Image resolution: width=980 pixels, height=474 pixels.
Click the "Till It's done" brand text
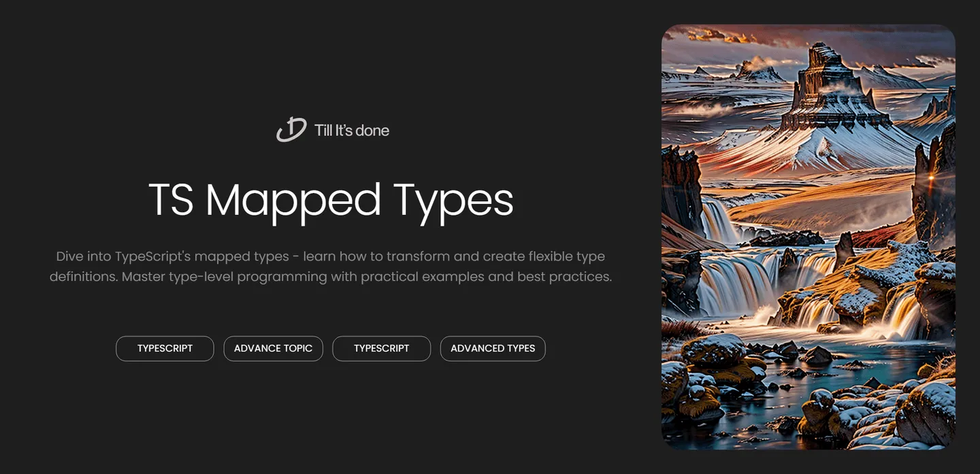(352, 131)
